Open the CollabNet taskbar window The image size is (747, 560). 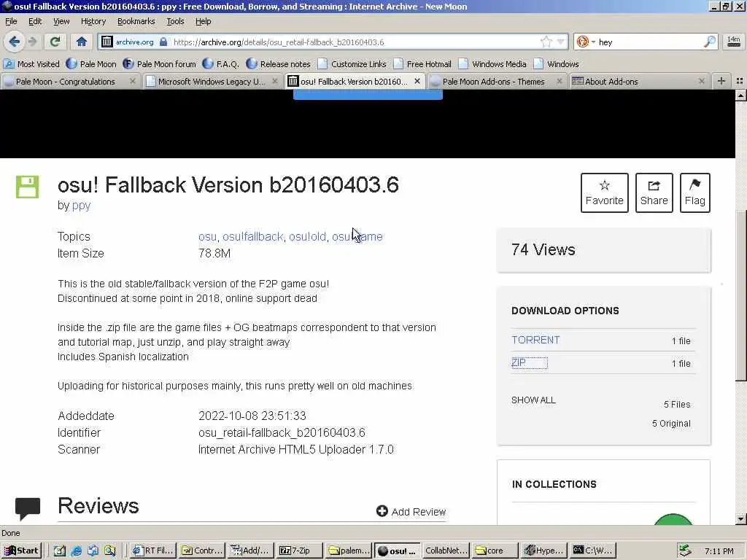pos(446,551)
